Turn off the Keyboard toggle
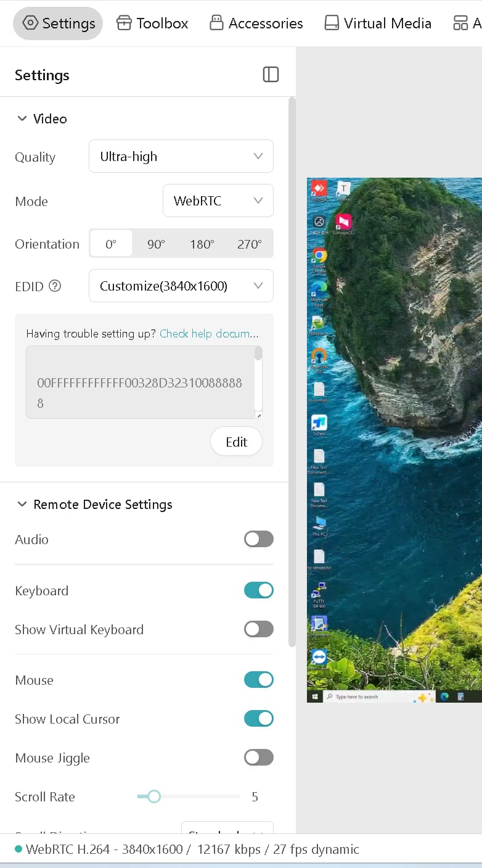This screenshot has height=868, width=482. (x=258, y=590)
